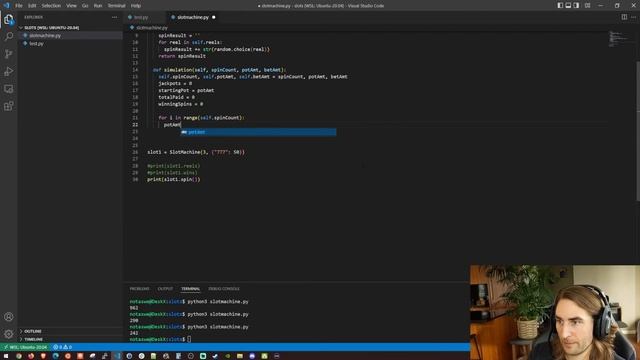The width and height of the screenshot is (640, 360).
Task: Open the Windows Start button
Action: 6,356
